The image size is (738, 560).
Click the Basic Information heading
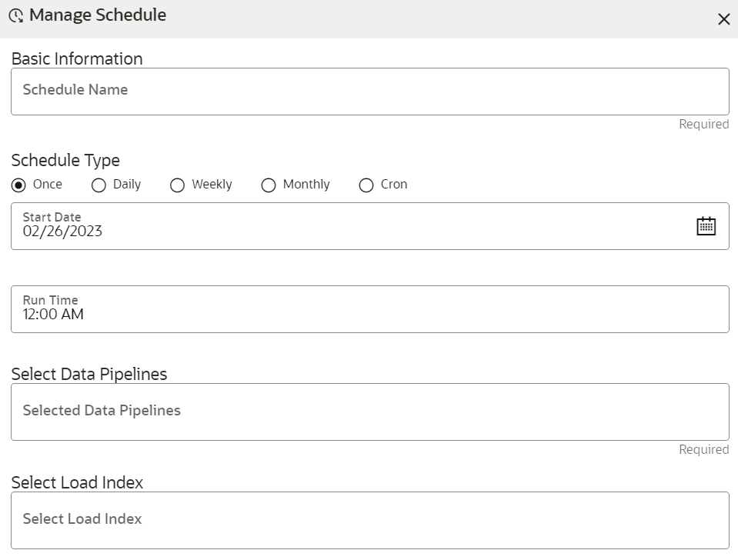76,58
